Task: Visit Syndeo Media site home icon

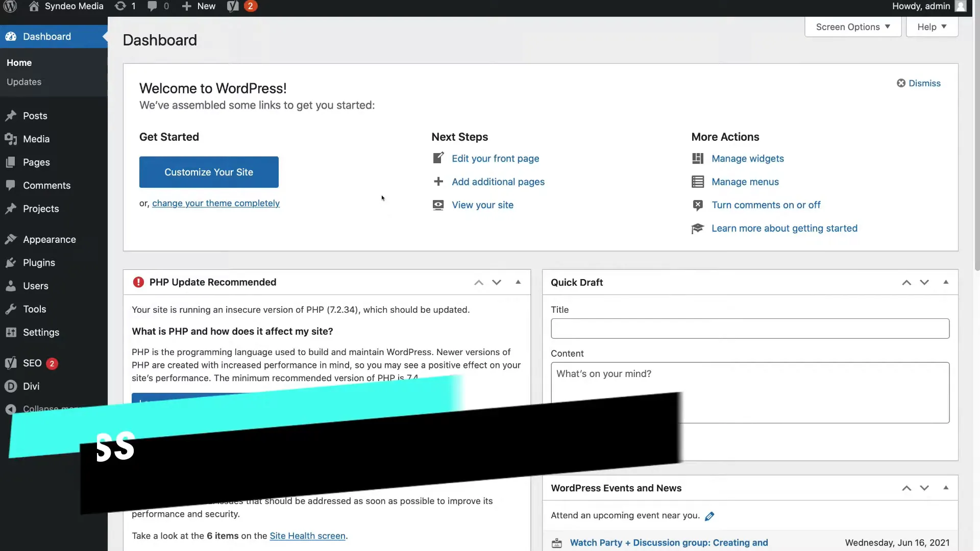Action: tap(34, 6)
